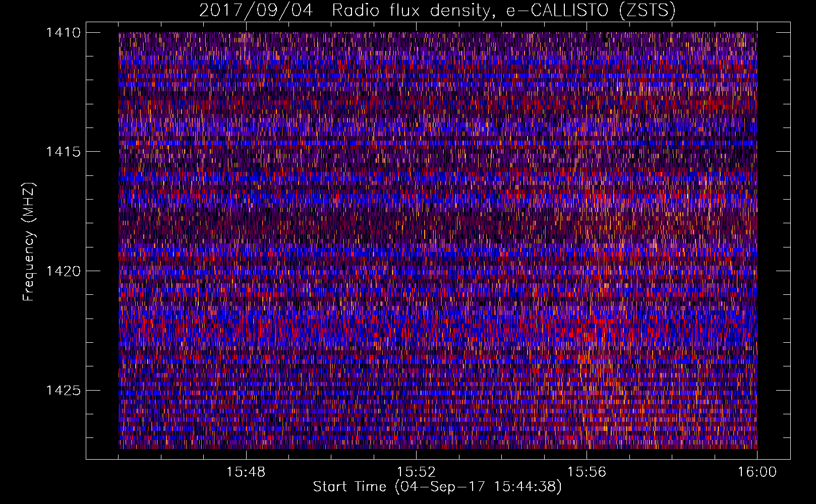Click the 'e-CALLISTO (ZSTS)' station label
Screen dimensions: 816x504
591,11
